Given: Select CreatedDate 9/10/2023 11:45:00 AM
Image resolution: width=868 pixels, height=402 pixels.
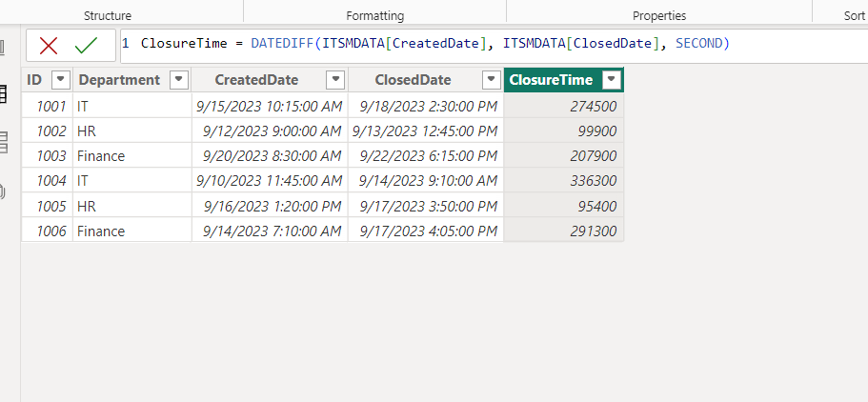Looking at the screenshot, I should [270, 180].
